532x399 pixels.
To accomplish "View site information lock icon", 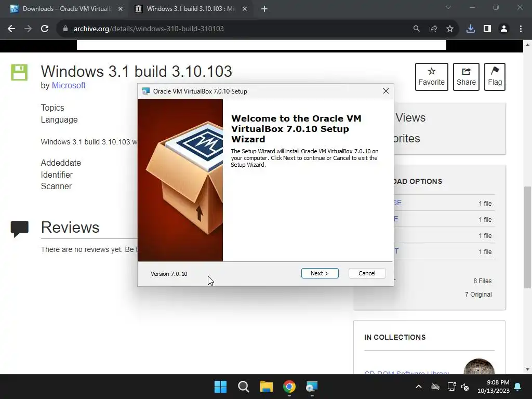I will click(x=65, y=29).
